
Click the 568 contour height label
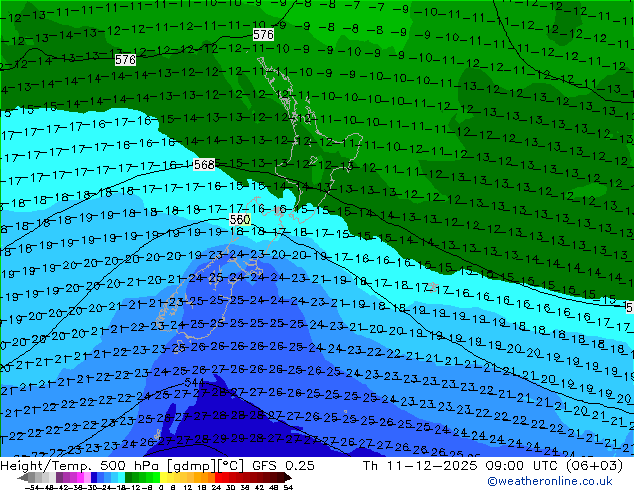tap(204, 165)
